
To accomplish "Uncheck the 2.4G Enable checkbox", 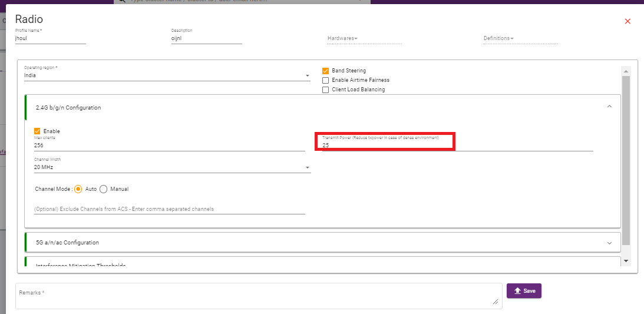I will [x=38, y=131].
